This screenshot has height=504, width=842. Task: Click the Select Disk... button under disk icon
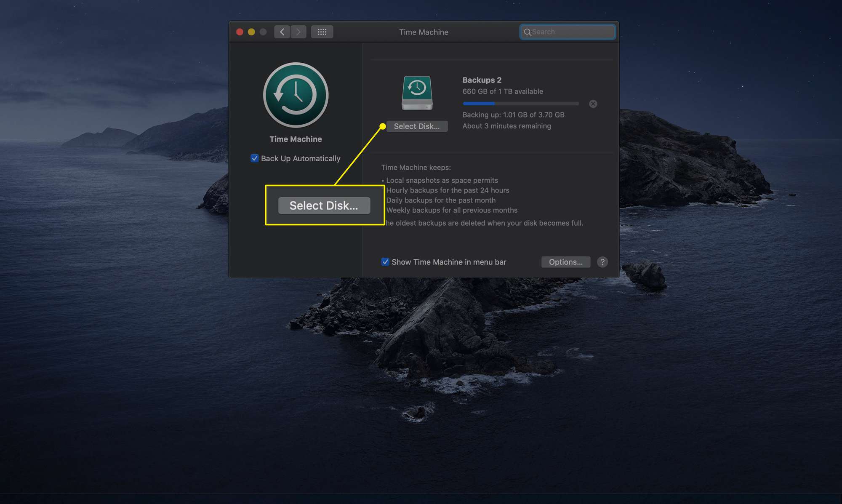(417, 126)
